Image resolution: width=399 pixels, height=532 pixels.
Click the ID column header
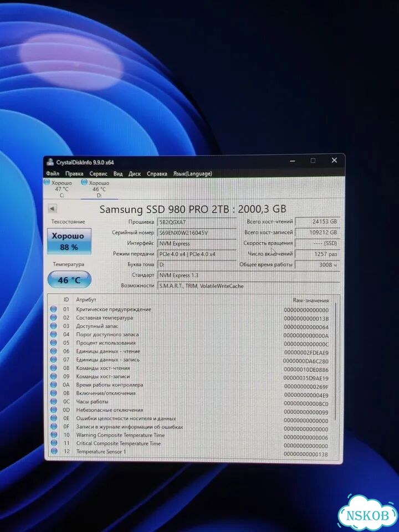pyautogui.click(x=66, y=300)
